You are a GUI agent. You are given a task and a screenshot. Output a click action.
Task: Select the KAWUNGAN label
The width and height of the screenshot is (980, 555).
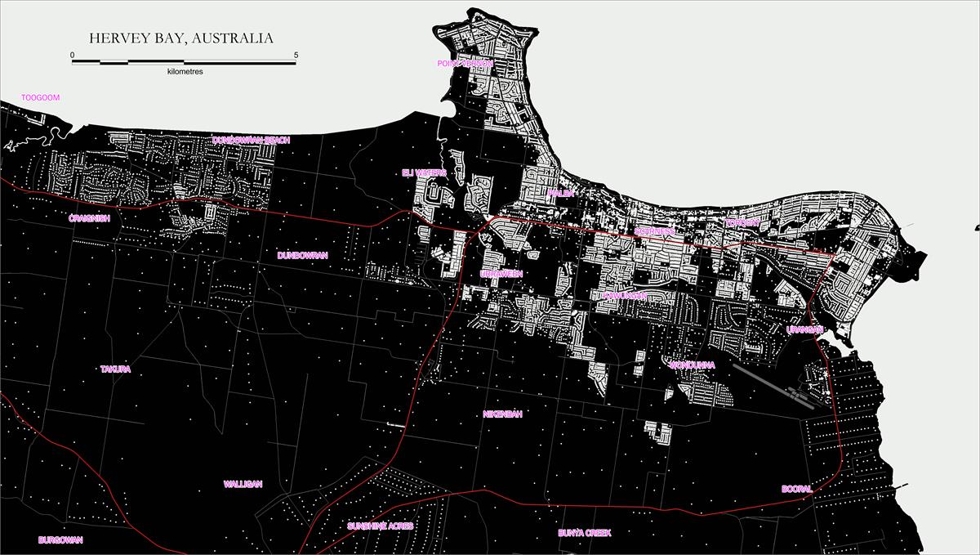[x=625, y=296]
